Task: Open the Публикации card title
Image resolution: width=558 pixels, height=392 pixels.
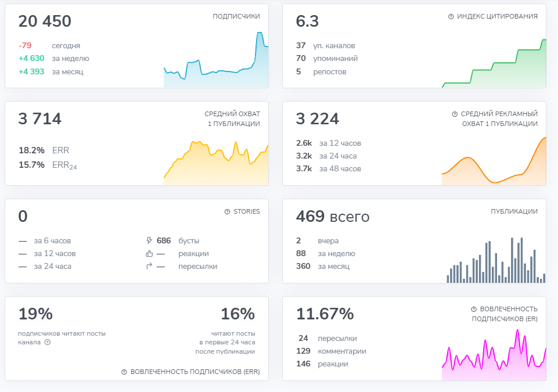Action: 514,211
